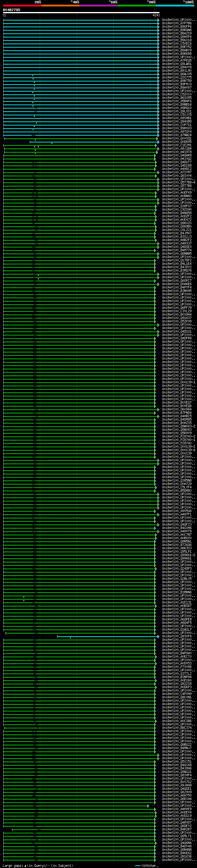Image resolution: width=197 pixels, height=868 pixels.
Task: Click the short cyan alignment bar for Q0DKM5
Action: 94,142
